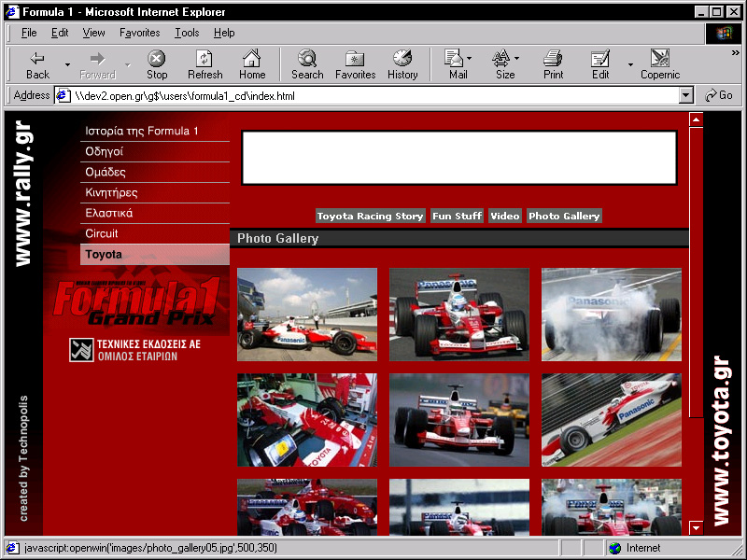Image resolution: width=747 pixels, height=560 pixels.
Task: Expand the Edit button dropdown arrow
Action: pos(631,64)
